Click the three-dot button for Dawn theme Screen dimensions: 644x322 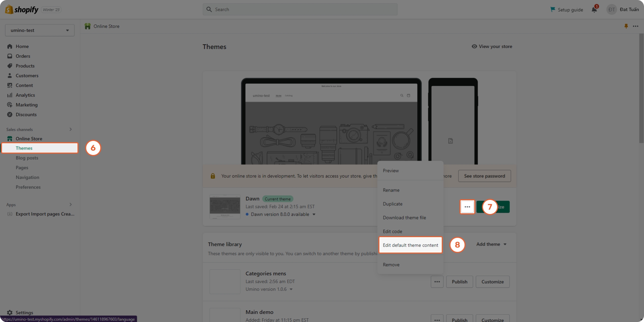[467, 207]
